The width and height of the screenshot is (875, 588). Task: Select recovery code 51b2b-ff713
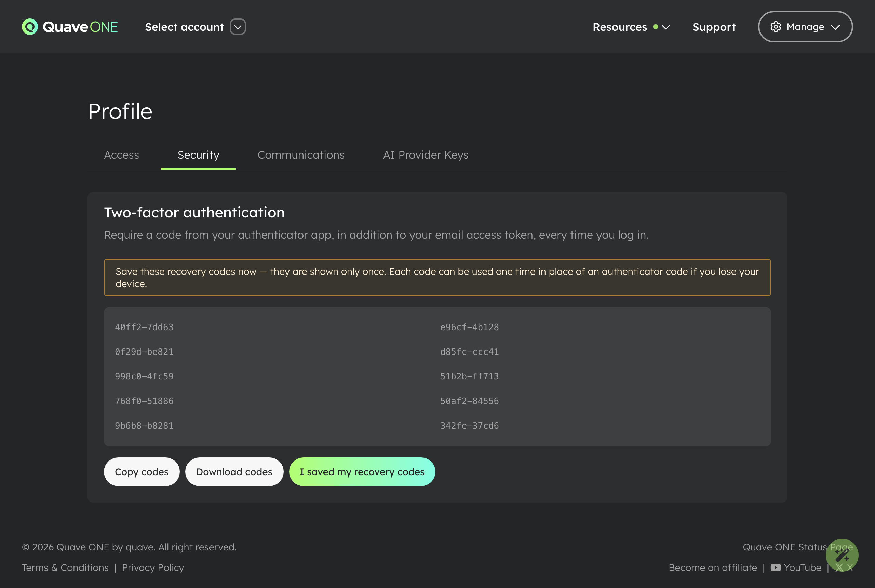469,376
